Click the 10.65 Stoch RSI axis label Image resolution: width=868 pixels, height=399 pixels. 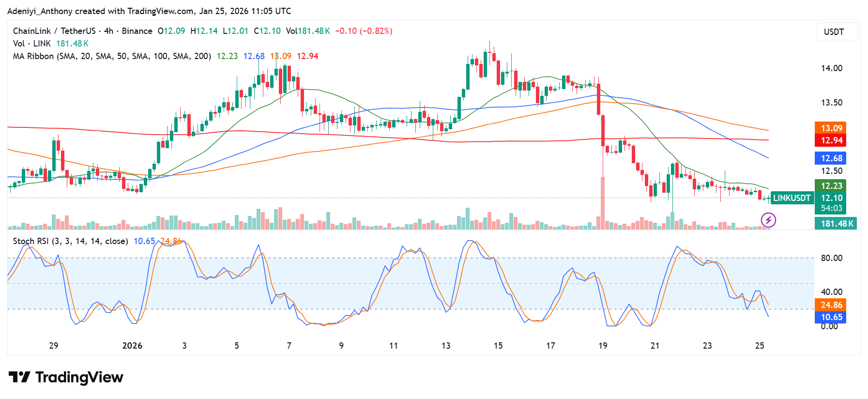click(x=831, y=317)
